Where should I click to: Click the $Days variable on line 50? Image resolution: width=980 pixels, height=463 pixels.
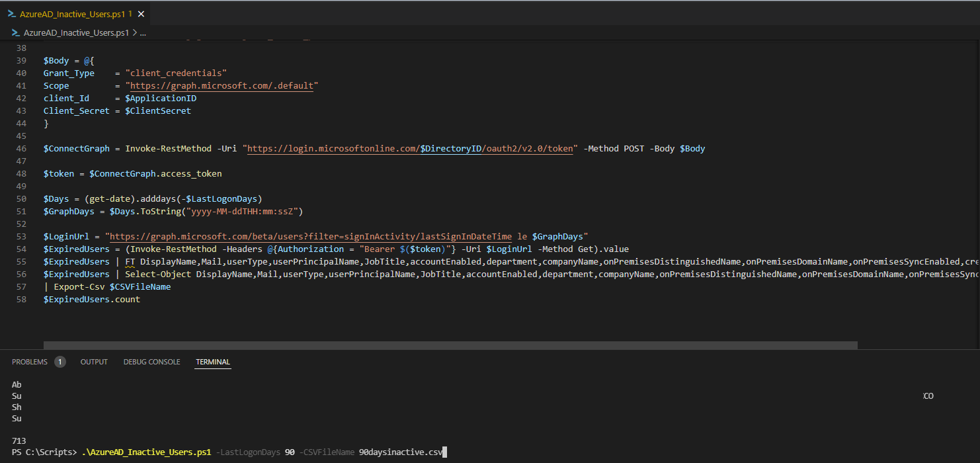pyautogui.click(x=56, y=199)
